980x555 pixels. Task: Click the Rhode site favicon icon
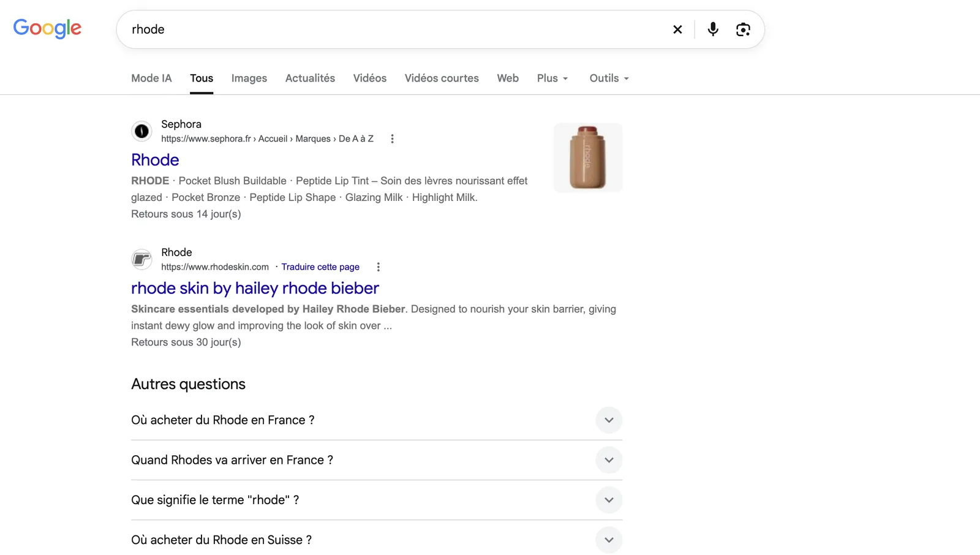pos(141,259)
